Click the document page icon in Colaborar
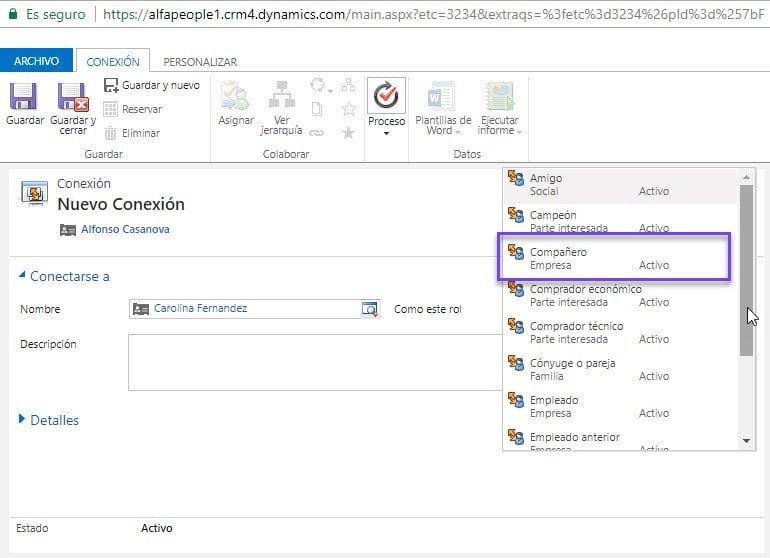Image resolution: width=770 pixels, height=558 pixels. [x=317, y=109]
